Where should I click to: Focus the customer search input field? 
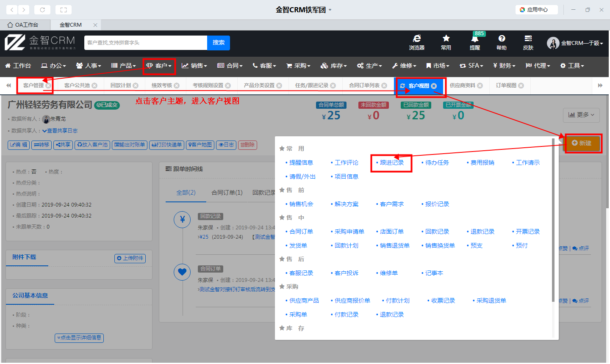click(146, 43)
